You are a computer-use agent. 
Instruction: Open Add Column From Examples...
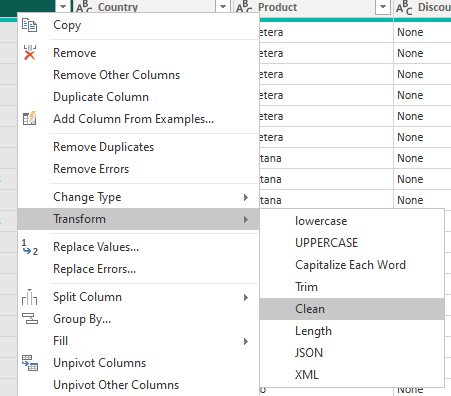(138, 119)
